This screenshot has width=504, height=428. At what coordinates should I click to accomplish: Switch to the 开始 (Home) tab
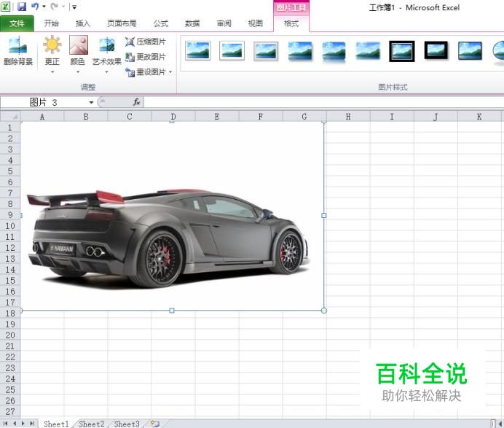pos(52,23)
